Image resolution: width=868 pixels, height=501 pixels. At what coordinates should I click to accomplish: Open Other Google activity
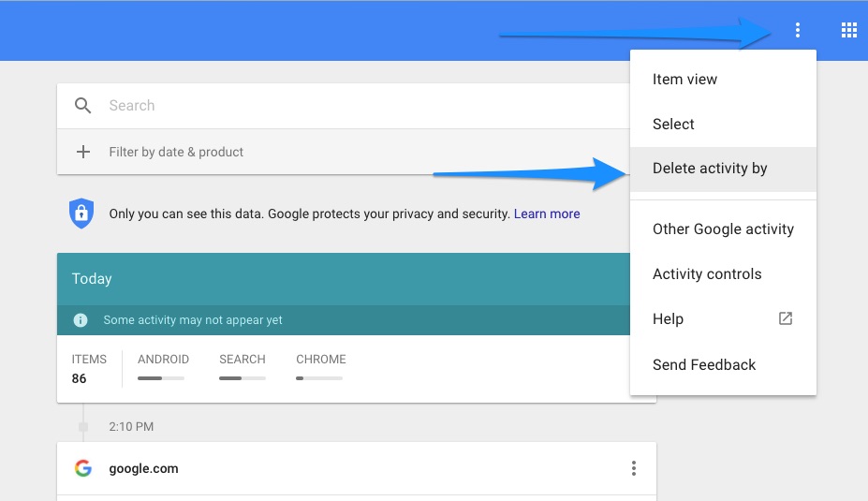point(723,229)
